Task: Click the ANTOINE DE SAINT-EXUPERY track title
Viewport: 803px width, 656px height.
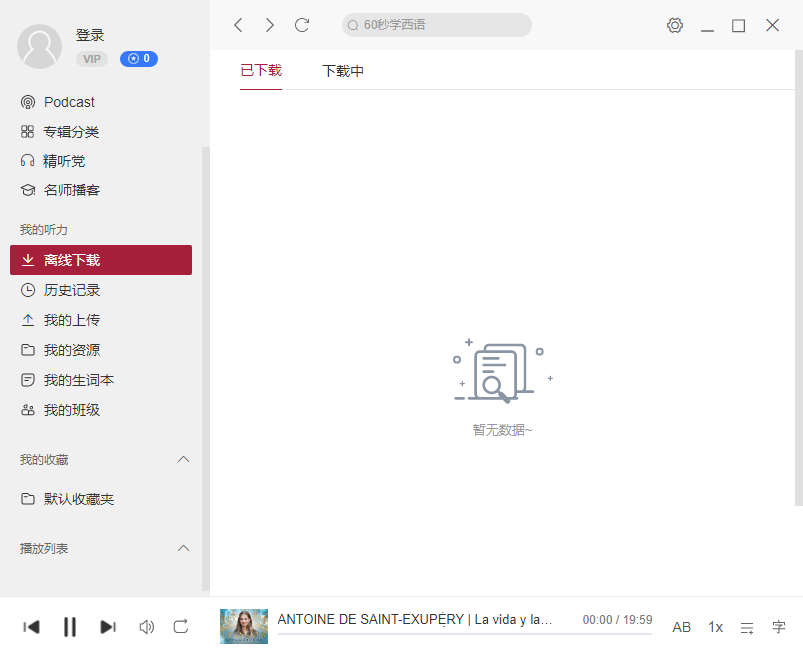Action: click(414, 619)
